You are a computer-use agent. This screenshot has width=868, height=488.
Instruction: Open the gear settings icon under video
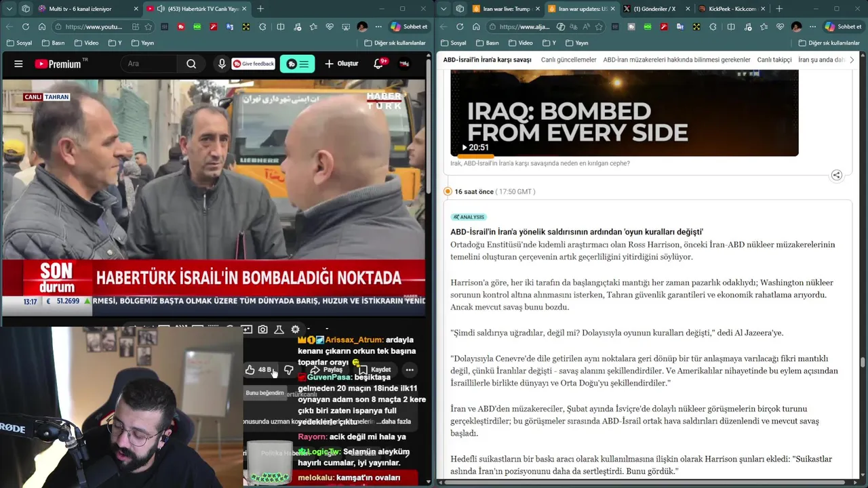(295, 329)
